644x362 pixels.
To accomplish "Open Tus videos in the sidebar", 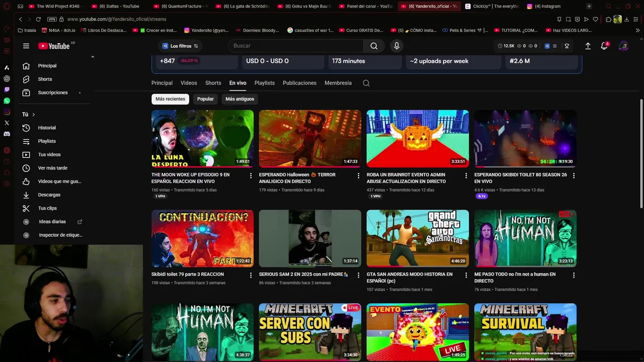I will [x=49, y=154].
